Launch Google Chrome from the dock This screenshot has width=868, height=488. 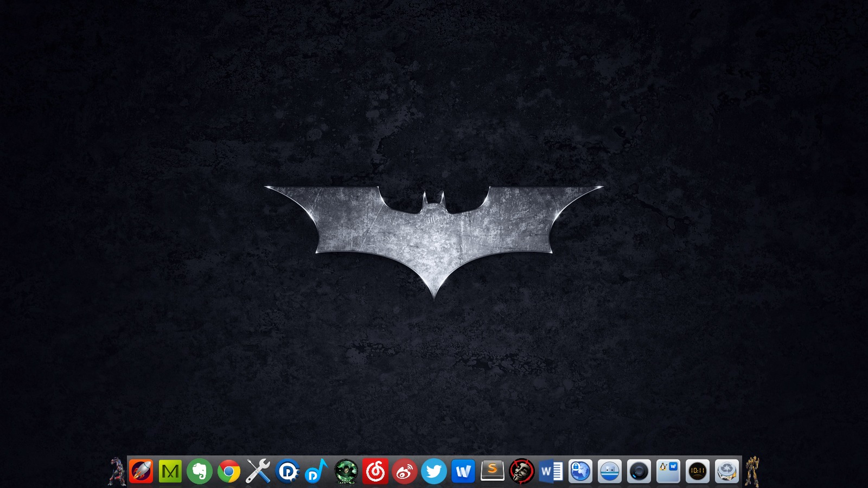pos(229,471)
